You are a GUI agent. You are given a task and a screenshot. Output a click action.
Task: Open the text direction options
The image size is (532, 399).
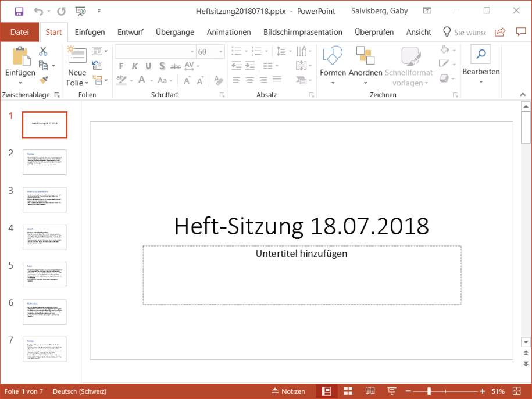pos(304,51)
